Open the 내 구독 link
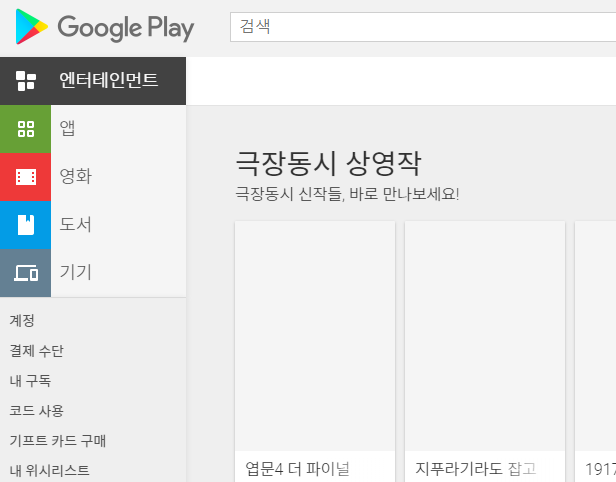The width and height of the screenshot is (616, 482). click(x=30, y=381)
